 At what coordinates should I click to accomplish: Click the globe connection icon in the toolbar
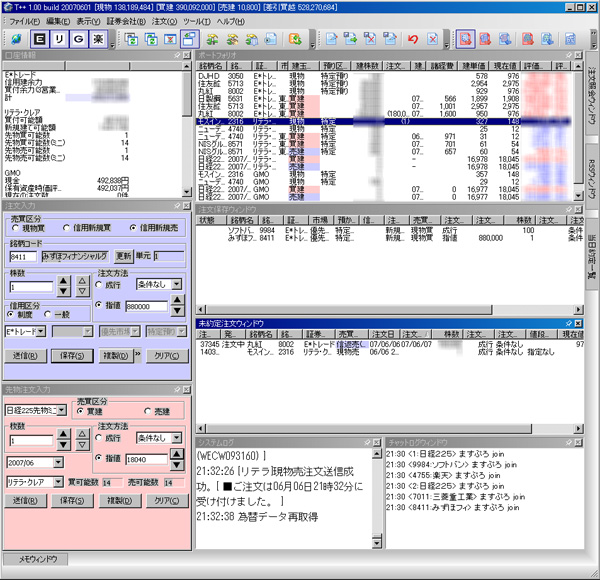tap(16, 39)
